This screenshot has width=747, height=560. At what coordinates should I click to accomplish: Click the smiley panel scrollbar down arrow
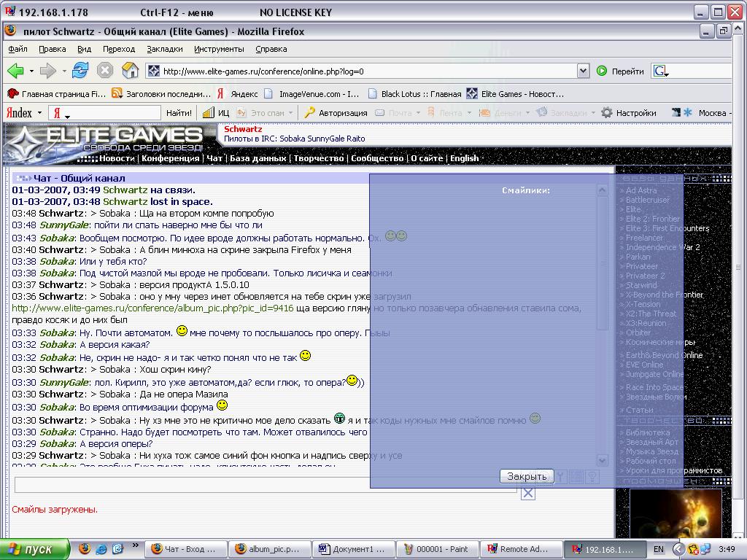pos(602,460)
